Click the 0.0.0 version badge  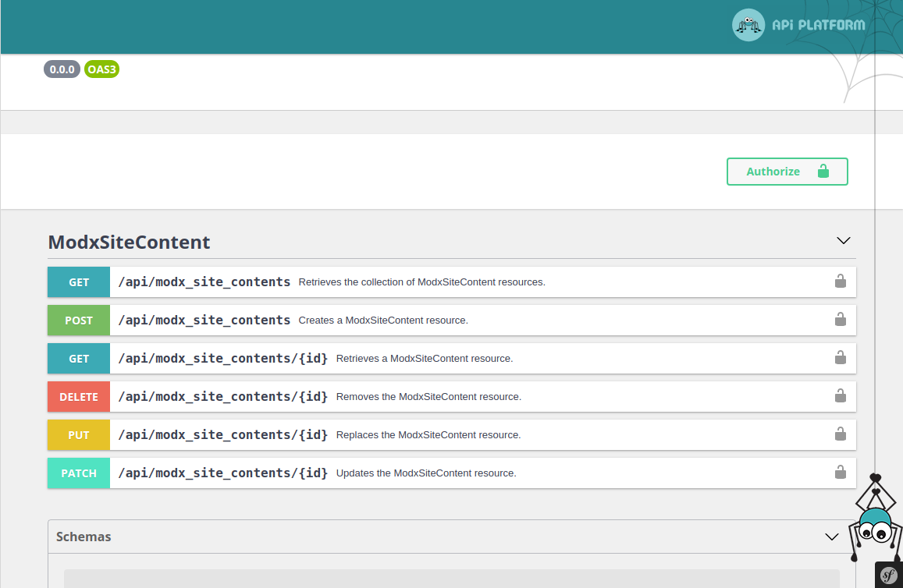[x=62, y=69]
